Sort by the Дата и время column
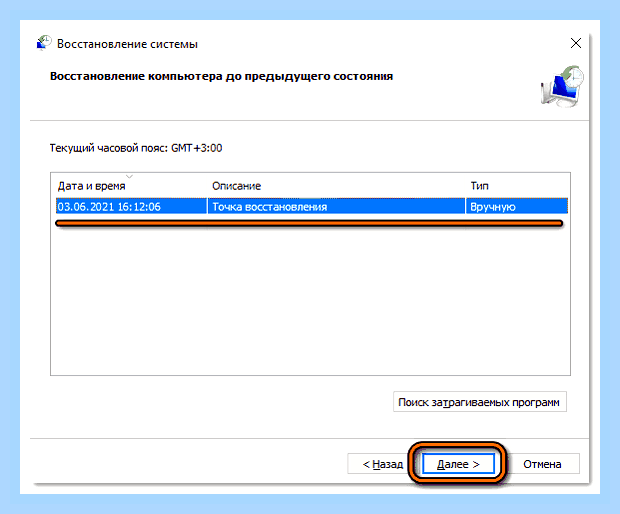620x514 pixels. click(x=91, y=186)
